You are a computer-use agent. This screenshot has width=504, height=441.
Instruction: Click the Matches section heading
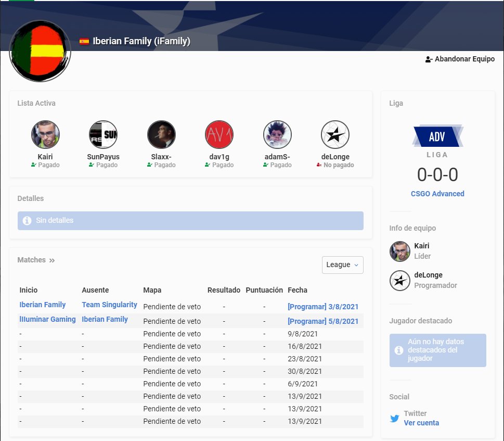point(32,260)
